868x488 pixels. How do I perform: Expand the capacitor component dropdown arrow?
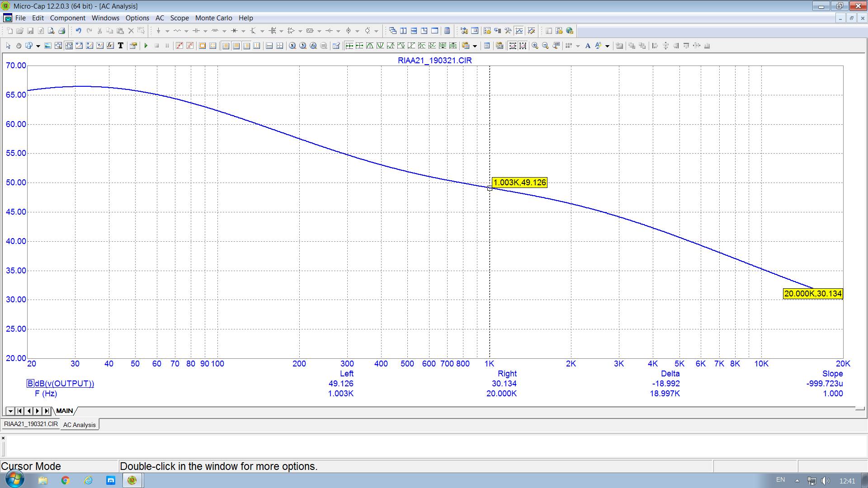(x=205, y=31)
